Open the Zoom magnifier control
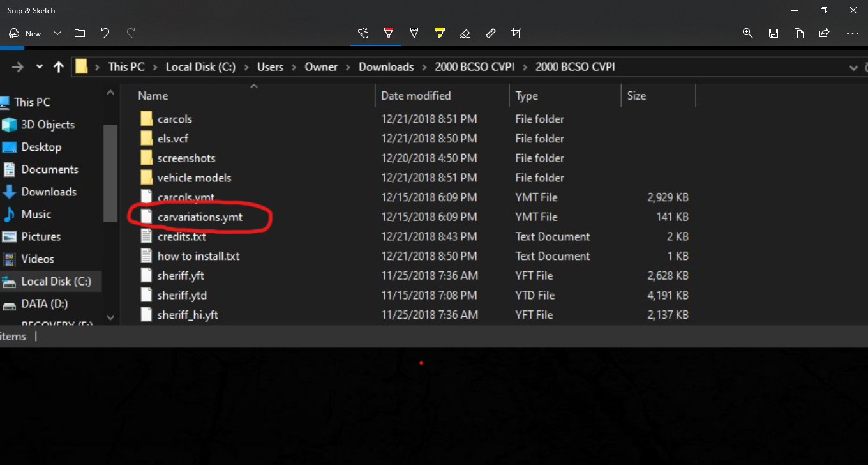 point(748,33)
